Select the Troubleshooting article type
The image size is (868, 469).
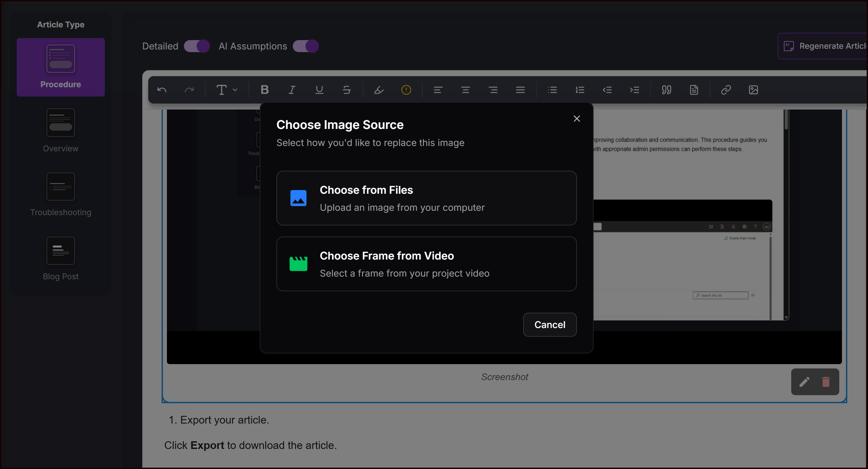tap(61, 194)
